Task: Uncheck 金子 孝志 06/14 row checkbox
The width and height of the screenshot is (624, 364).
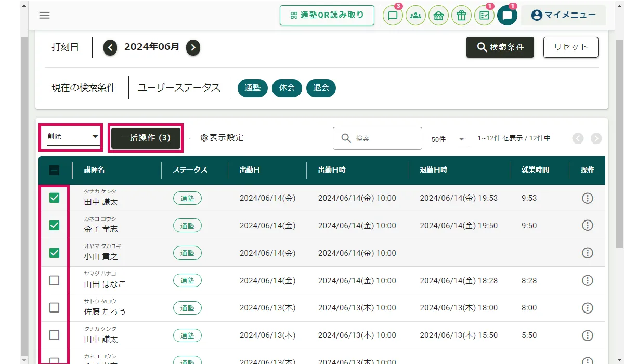Action: coord(54,225)
